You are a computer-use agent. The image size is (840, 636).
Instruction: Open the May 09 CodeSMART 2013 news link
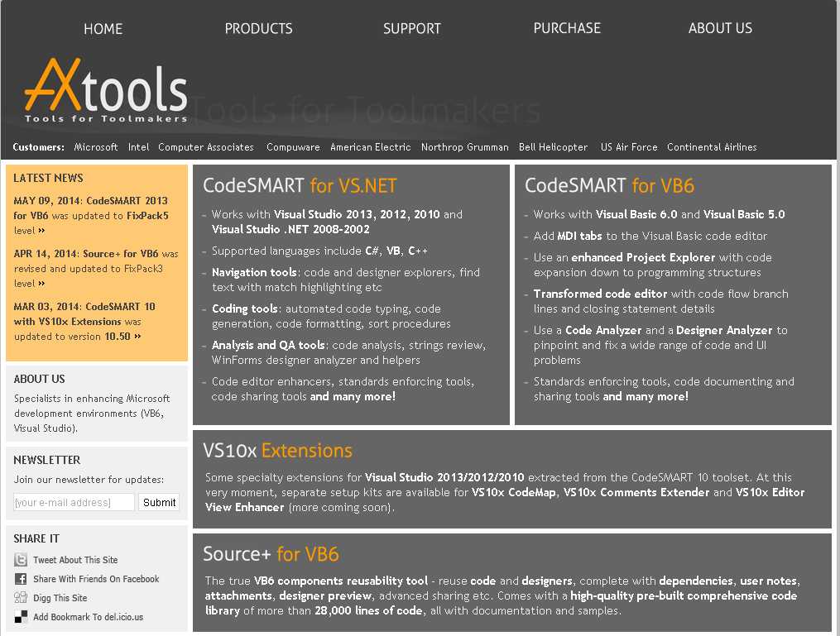point(91,215)
